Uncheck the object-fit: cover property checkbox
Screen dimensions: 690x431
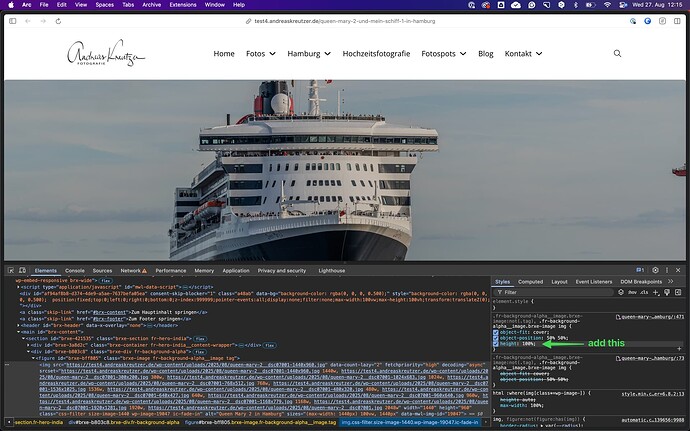point(496,331)
